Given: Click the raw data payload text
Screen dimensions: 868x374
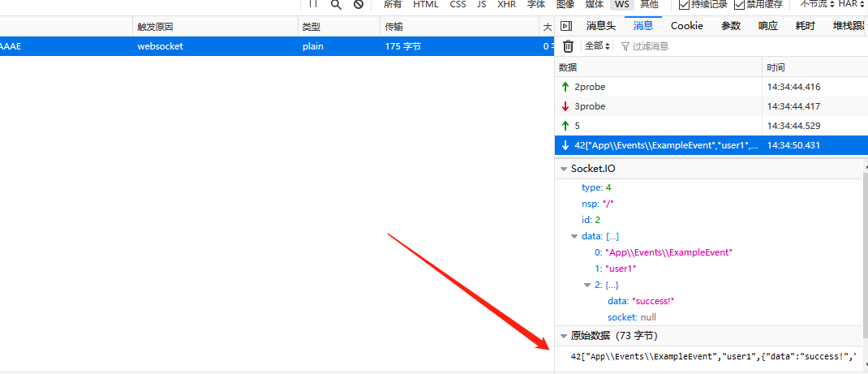Looking at the screenshot, I should click(714, 357).
